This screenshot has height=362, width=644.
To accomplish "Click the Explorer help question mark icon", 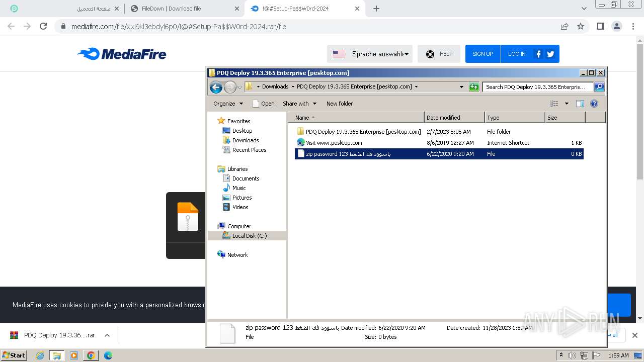I will pos(594,104).
